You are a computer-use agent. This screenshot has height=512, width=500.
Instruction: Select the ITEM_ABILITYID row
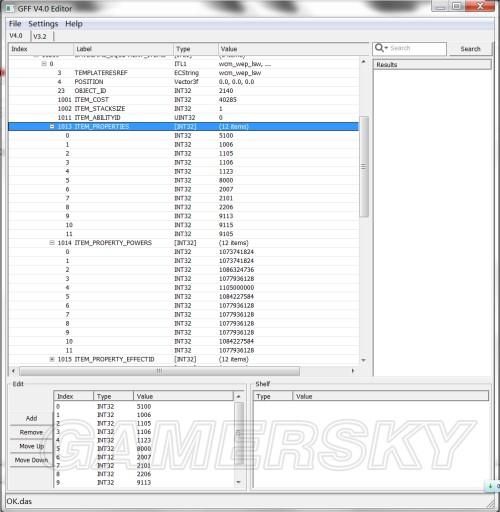tap(183, 118)
